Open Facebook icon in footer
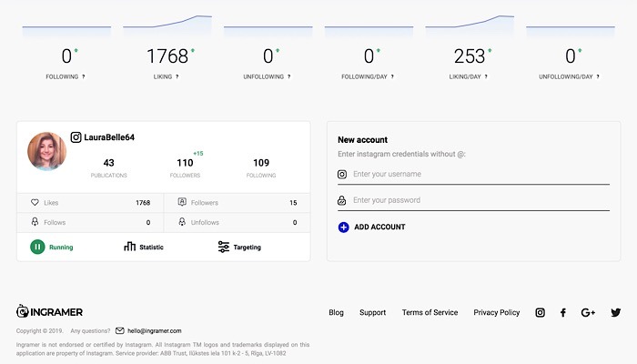The height and width of the screenshot is (364, 637). [563, 312]
